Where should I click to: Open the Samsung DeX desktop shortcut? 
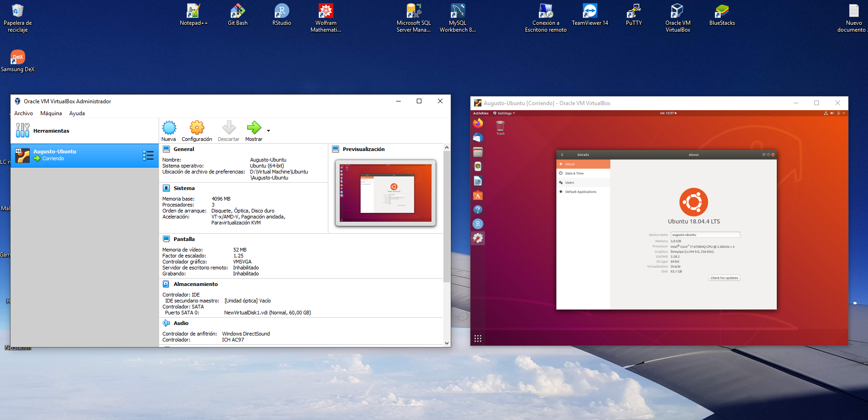[x=17, y=61]
